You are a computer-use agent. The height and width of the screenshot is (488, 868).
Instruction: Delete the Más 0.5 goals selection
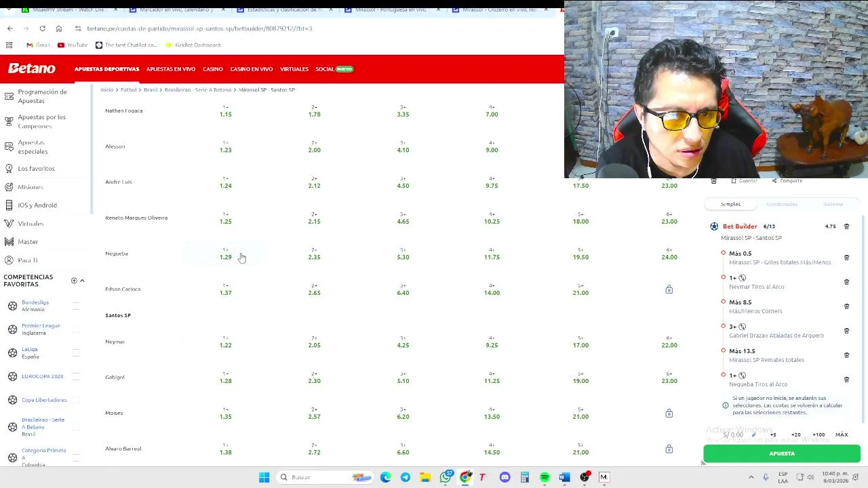click(x=846, y=258)
